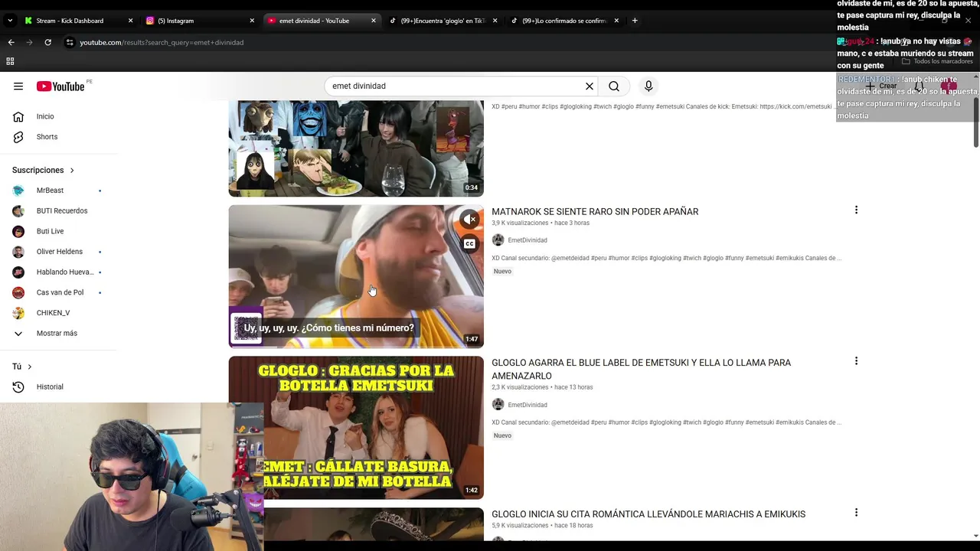Open options menu for MARIACHIS video
This screenshot has width=980, height=551.
[856, 512]
